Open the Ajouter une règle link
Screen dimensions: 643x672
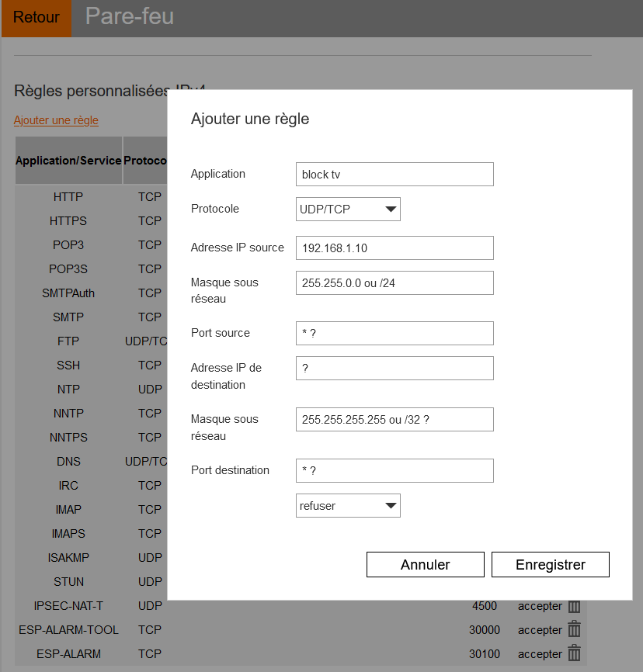(56, 120)
